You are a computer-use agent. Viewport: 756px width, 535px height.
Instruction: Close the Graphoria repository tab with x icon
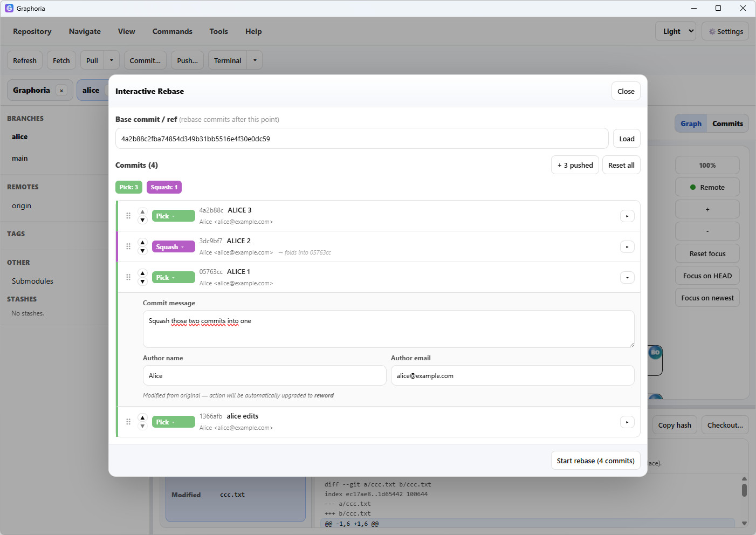click(x=61, y=91)
